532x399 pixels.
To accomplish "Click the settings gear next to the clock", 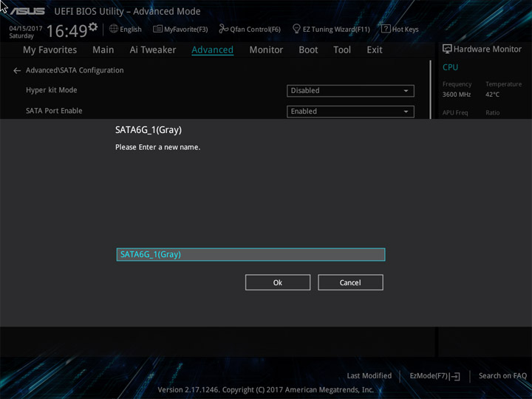I will (x=93, y=27).
